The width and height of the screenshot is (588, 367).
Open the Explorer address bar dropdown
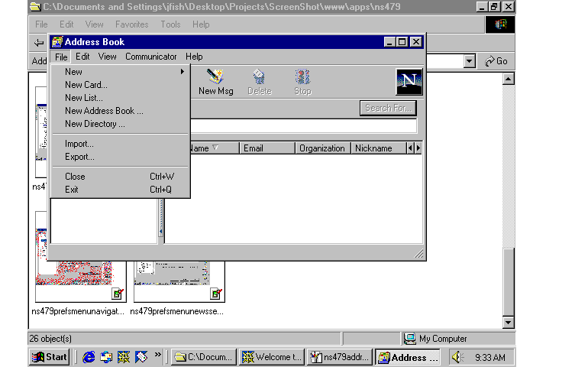point(470,61)
